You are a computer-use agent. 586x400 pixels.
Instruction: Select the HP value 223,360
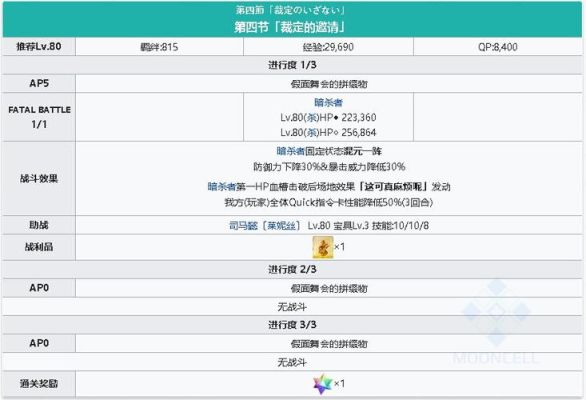pos(359,118)
